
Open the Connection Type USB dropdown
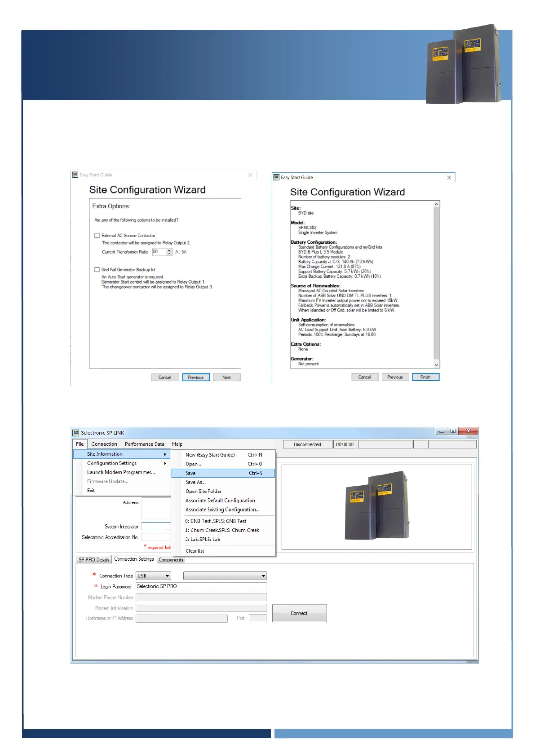pyautogui.click(x=153, y=576)
